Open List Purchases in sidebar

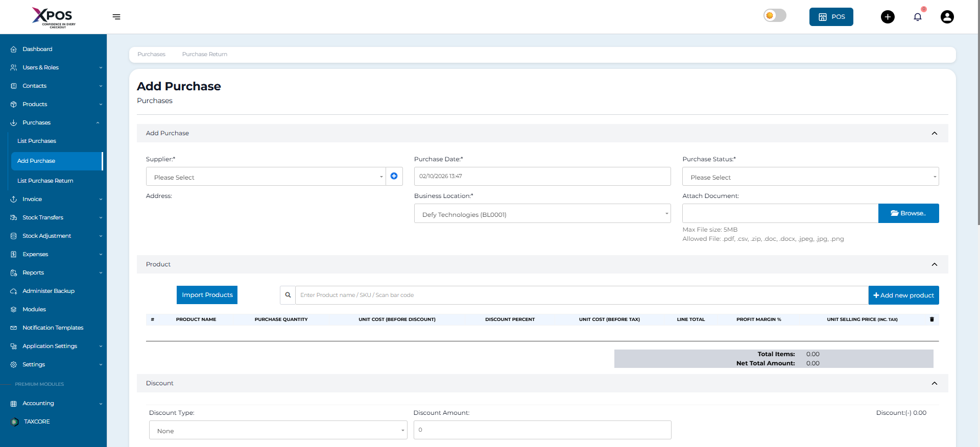click(x=37, y=141)
